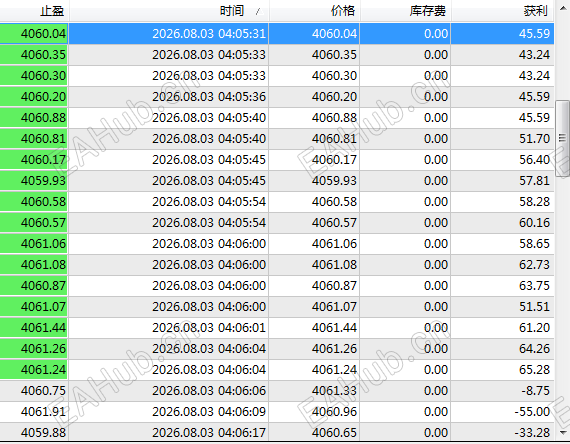Image resolution: width=570 pixels, height=444 pixels.
Task: Click the profit value 58.65
Action: 534,244
